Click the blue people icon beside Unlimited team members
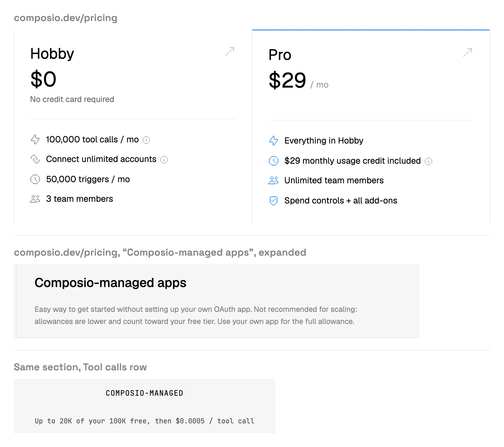This screenshot has width=504, height=447. (274, 180)
